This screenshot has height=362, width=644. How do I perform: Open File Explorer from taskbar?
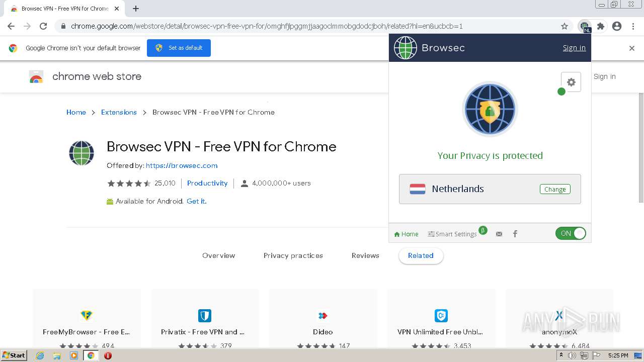coord(57,355)
